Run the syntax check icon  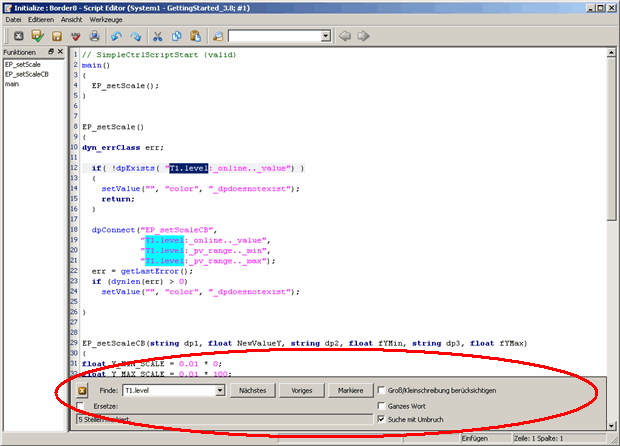pyautogui.click(x=35, y=36)
